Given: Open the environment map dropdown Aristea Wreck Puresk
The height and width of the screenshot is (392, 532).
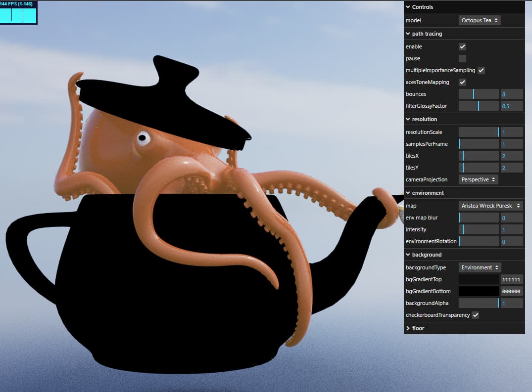Looking at the screenshot, I should (x=490, y=206).
